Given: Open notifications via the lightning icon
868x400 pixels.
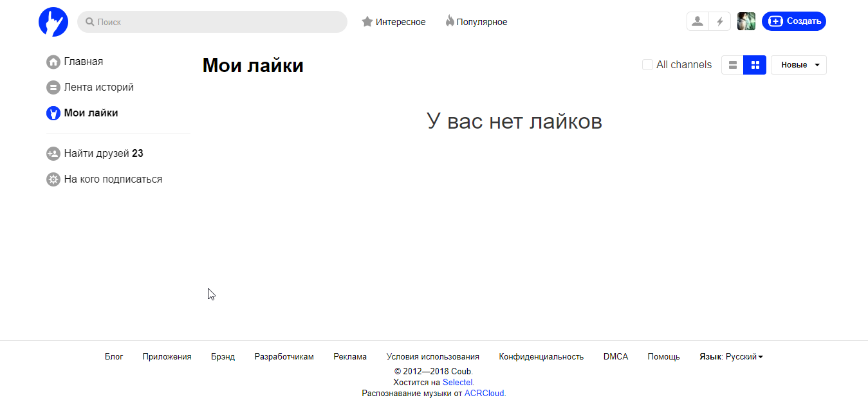Looking at the screenshot, I should coord(720,21).
